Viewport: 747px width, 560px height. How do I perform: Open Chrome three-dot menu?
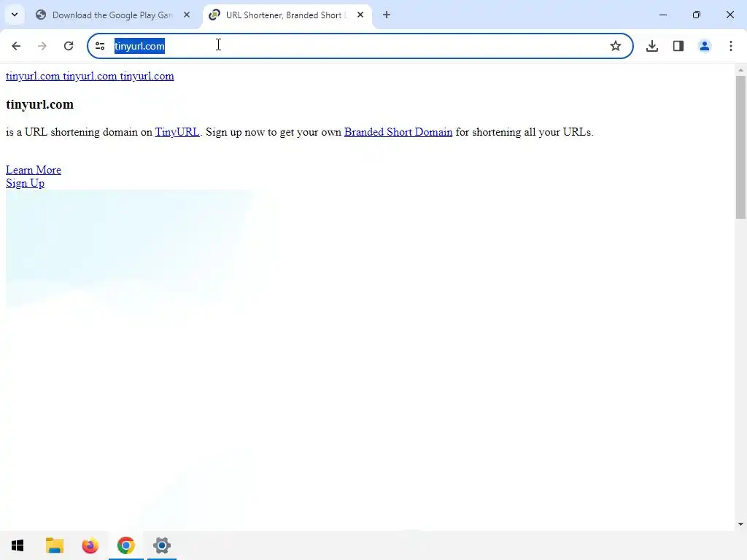(x=731, y=46)
